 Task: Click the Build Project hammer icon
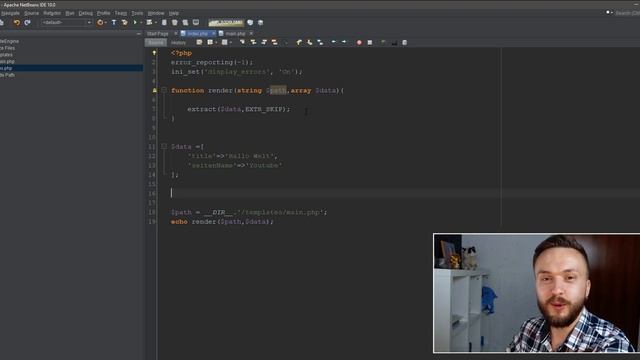114,22
